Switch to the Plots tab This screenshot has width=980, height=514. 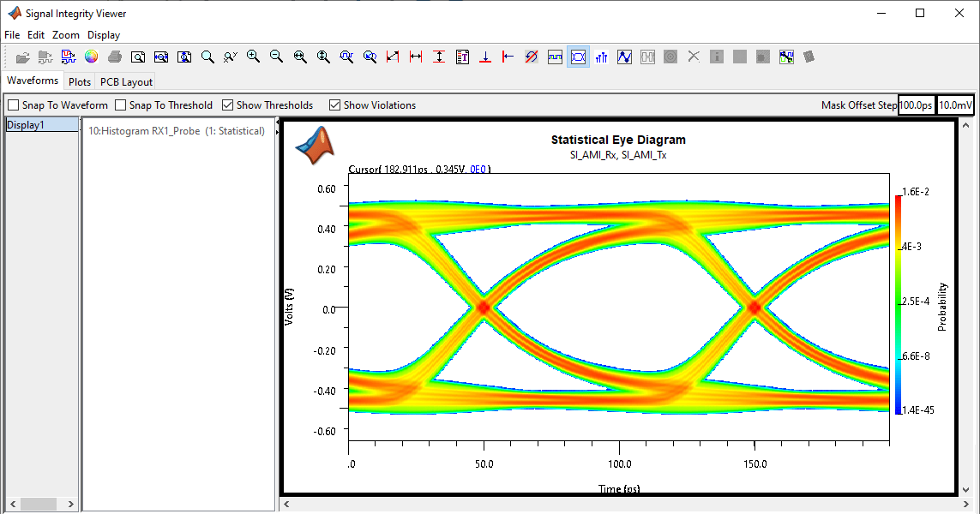[80, 82]
